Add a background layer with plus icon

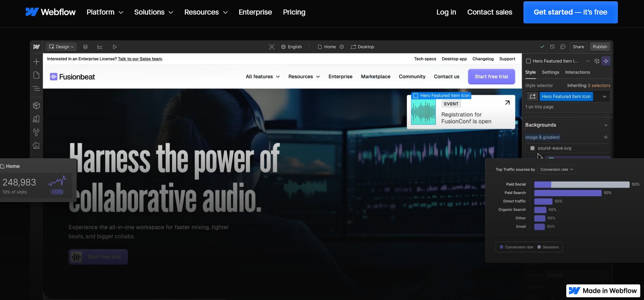point(606,137)
